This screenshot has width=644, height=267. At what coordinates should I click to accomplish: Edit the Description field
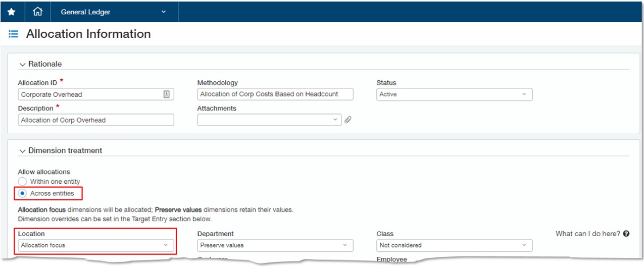click(x=96, y=120)
